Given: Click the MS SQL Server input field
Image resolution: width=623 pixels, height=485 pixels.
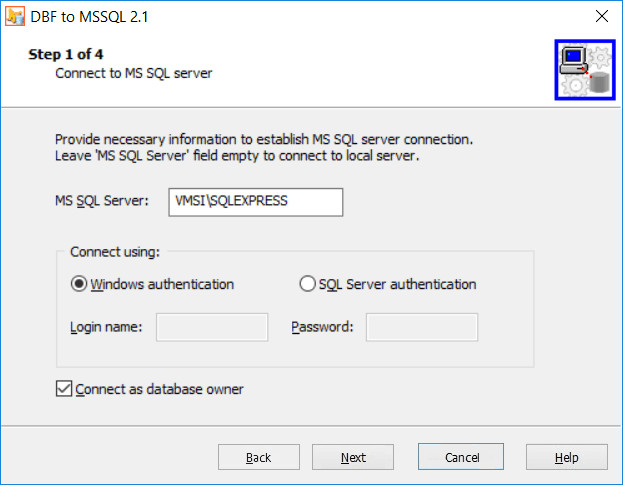Looking at the screenshot, I should click(x=255, y=202).
